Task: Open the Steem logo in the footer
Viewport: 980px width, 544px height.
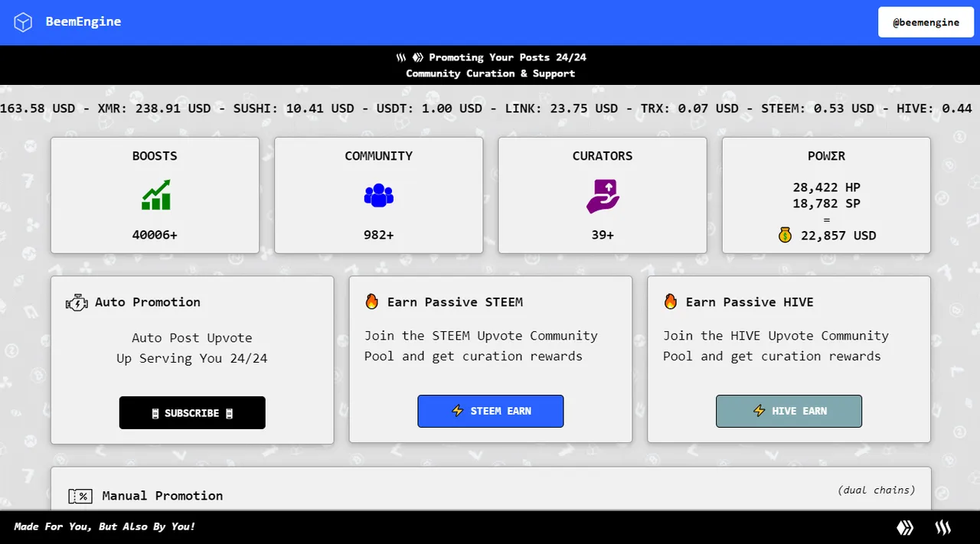Action: point(943,527)
